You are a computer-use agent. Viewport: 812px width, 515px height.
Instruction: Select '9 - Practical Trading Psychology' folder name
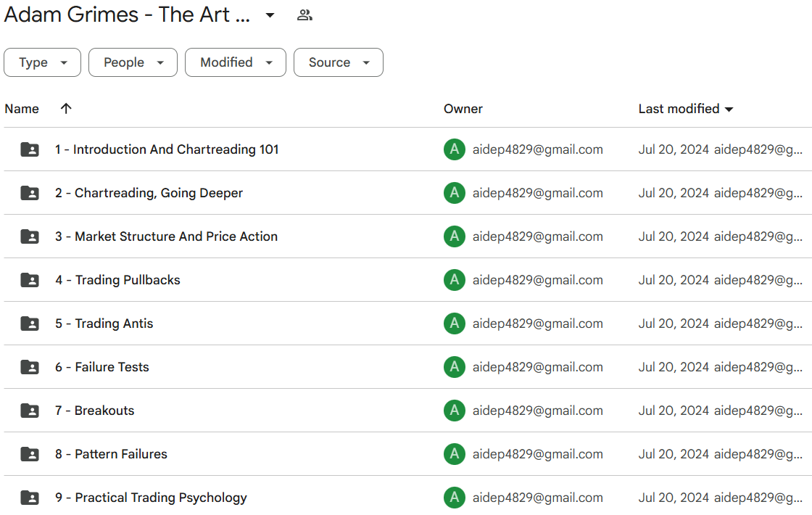coord(152,498)
